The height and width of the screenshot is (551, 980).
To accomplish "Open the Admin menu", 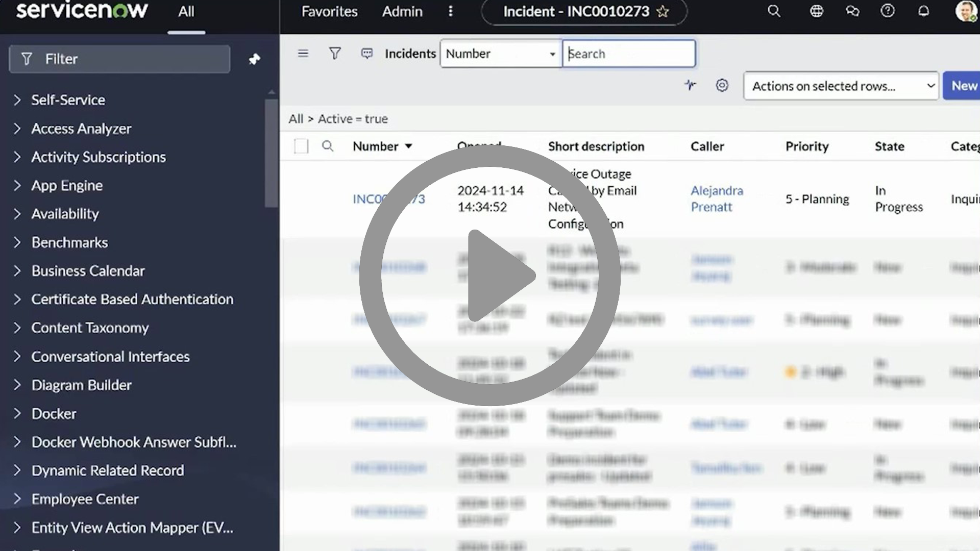I will (402, 11).
